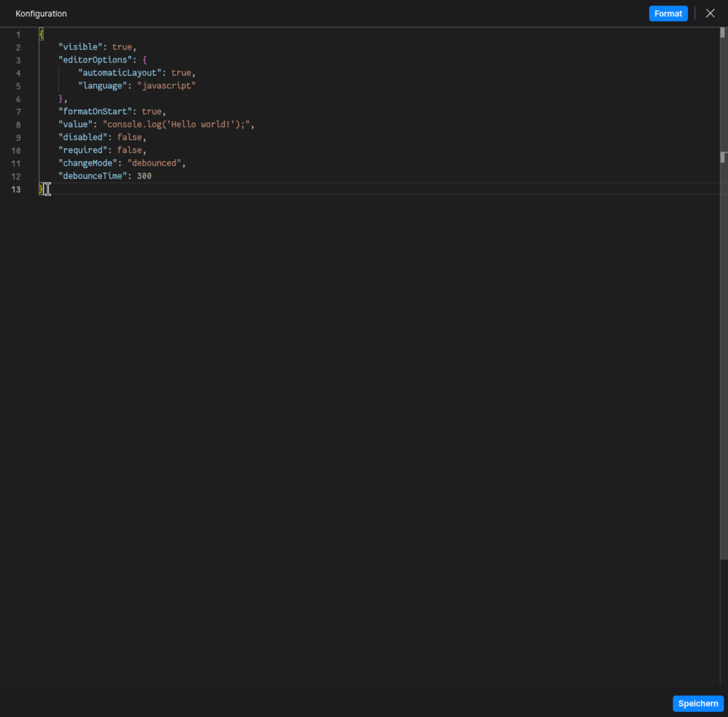Click the false value of "required"

[129, 150]
